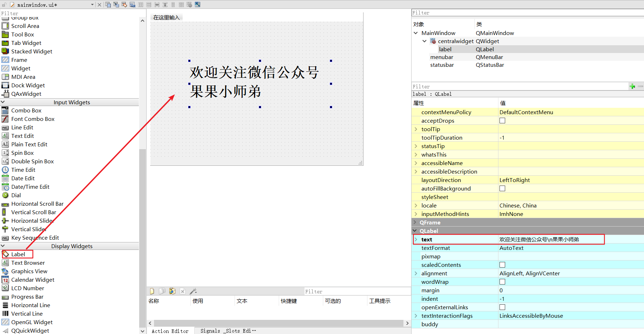Apply Lay Out Horizontally in Splitter icon
This screenshot has width=644, height=334.
click(157, 5)
